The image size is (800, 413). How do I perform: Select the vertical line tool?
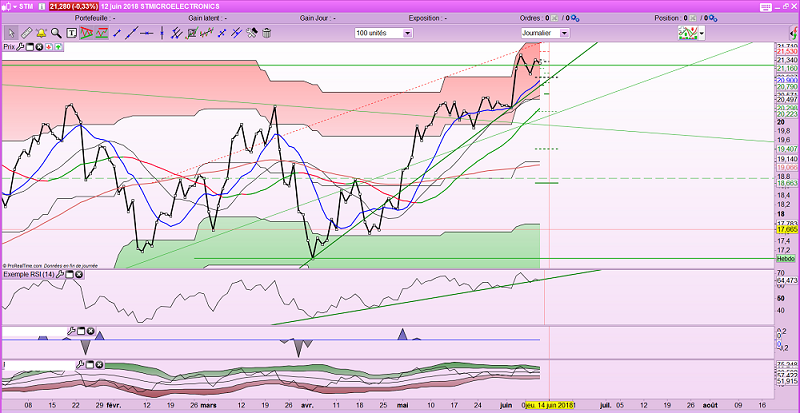click(162, 33)
